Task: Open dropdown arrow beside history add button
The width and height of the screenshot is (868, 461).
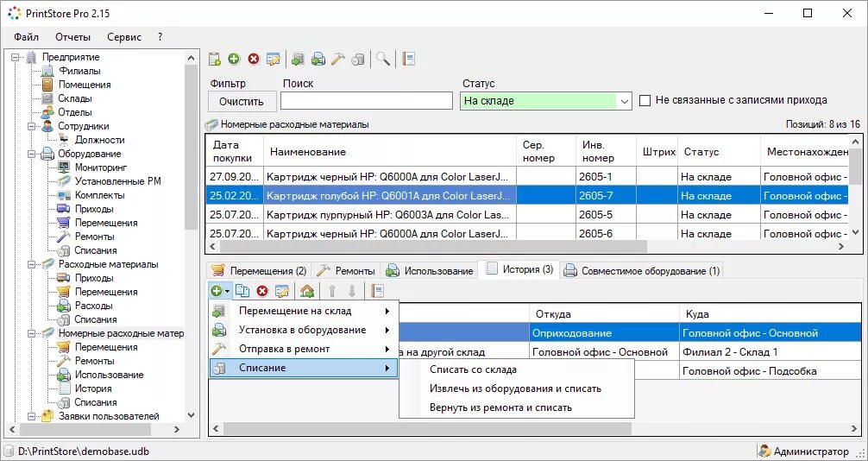Action: click(227, 291)
